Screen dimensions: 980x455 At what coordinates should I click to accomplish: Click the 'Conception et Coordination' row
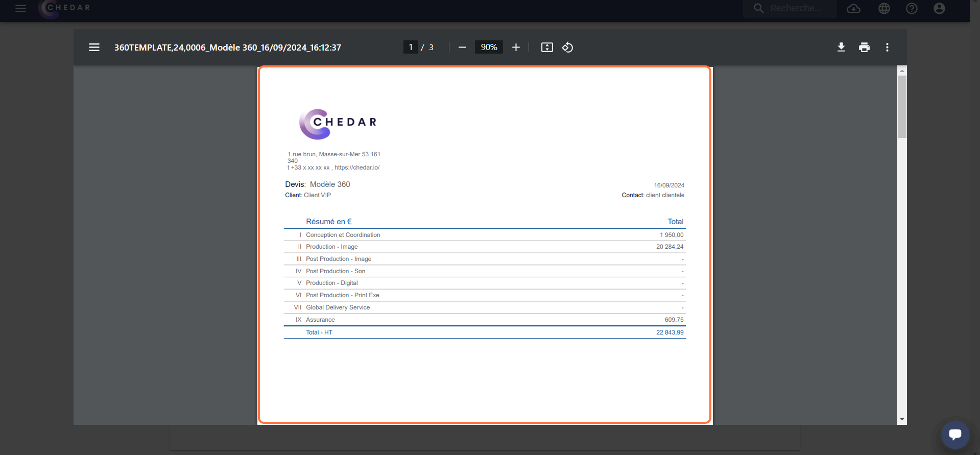coord(485,235)
